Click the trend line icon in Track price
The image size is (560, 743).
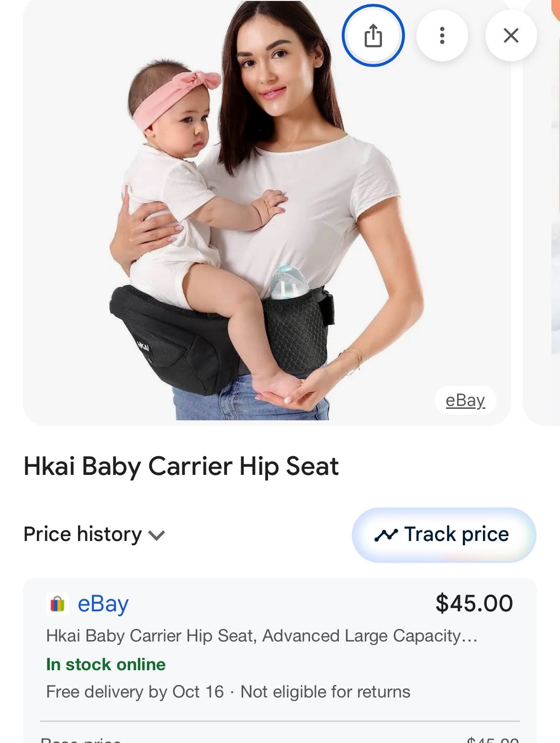point(386,535)
